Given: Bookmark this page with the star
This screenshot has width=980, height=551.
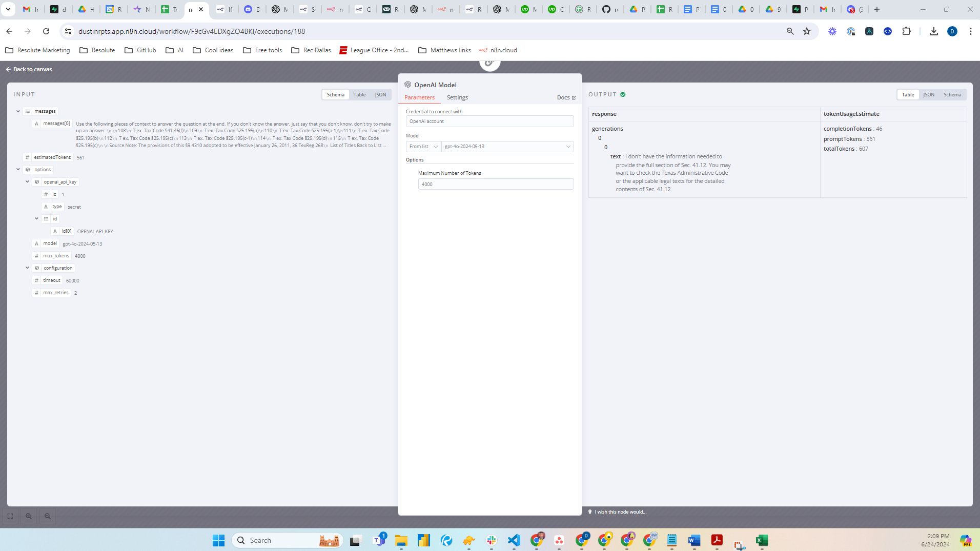Looking at the screenshot, I should pyautogui.click(x=807, y=31).
